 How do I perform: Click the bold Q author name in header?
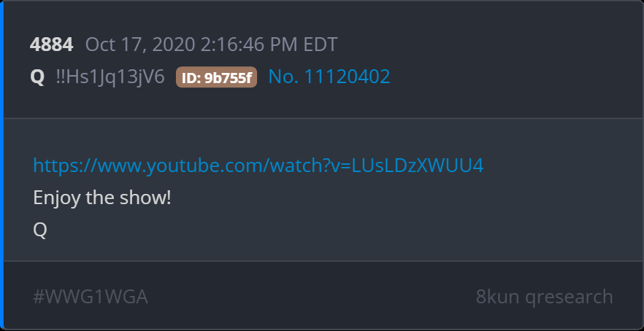tap(37, 77)
